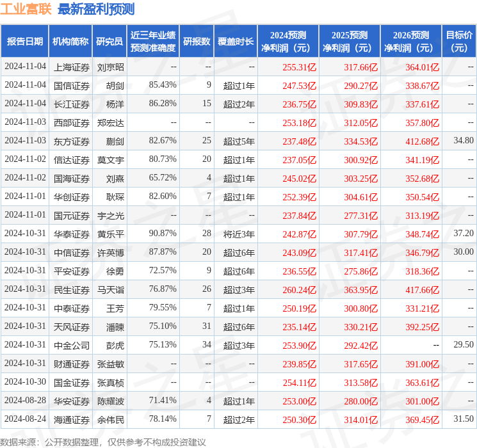The width and height of the screenshot is (477, 448).
Task: Click the 417.66亿 profit forecast value
Action: click(421, 289)
